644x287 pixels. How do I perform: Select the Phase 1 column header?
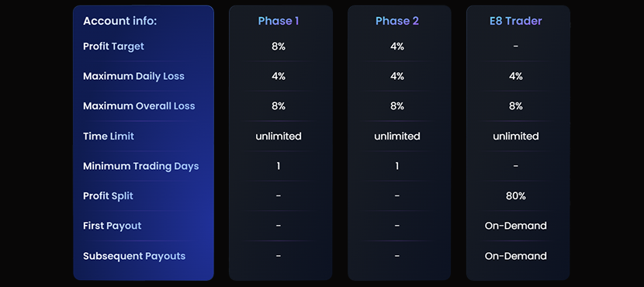[x=279, y=21]
